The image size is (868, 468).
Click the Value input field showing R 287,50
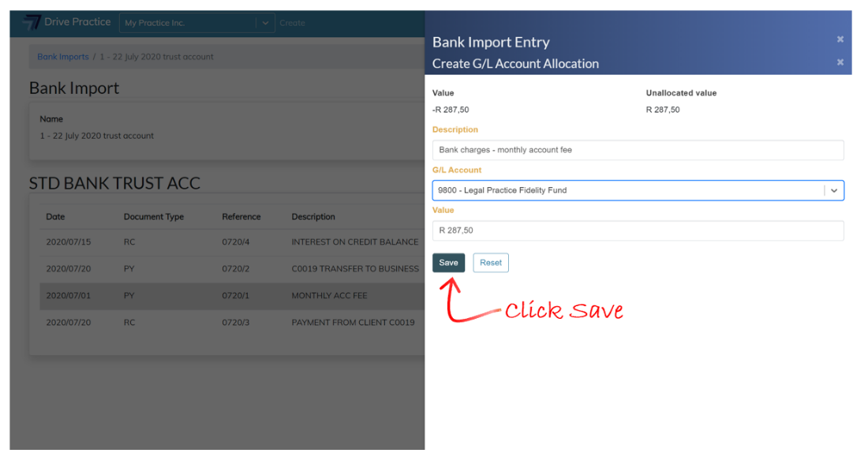coord(638,230)
